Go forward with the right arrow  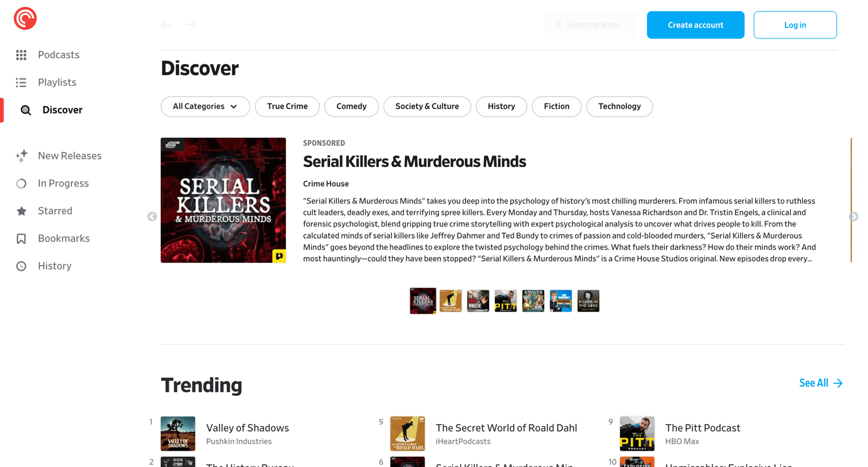(191, 25)
